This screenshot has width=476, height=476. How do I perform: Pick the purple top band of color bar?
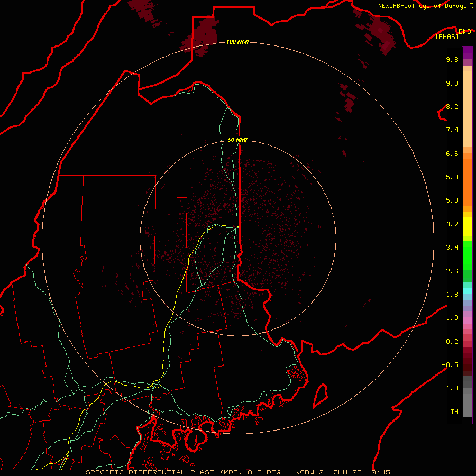tap(467, 53)
